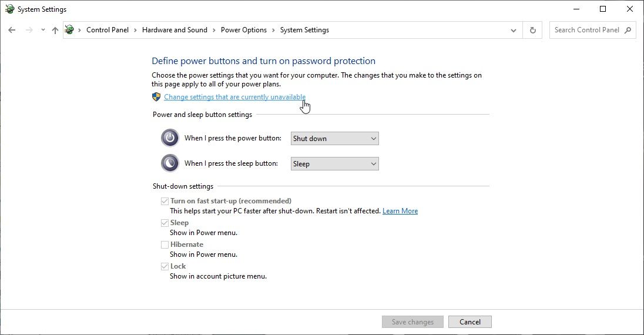Enable the Hibernate checkbox
Image resolution: width=644 pixels, height=335 pixels.
click(165, 244)
